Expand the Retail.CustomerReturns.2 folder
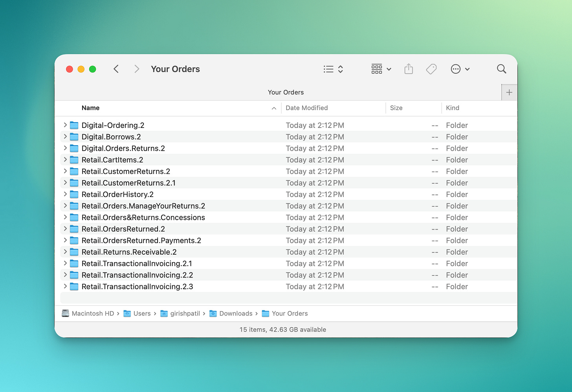The image size is (572, 392). click(x=65, y=171)
